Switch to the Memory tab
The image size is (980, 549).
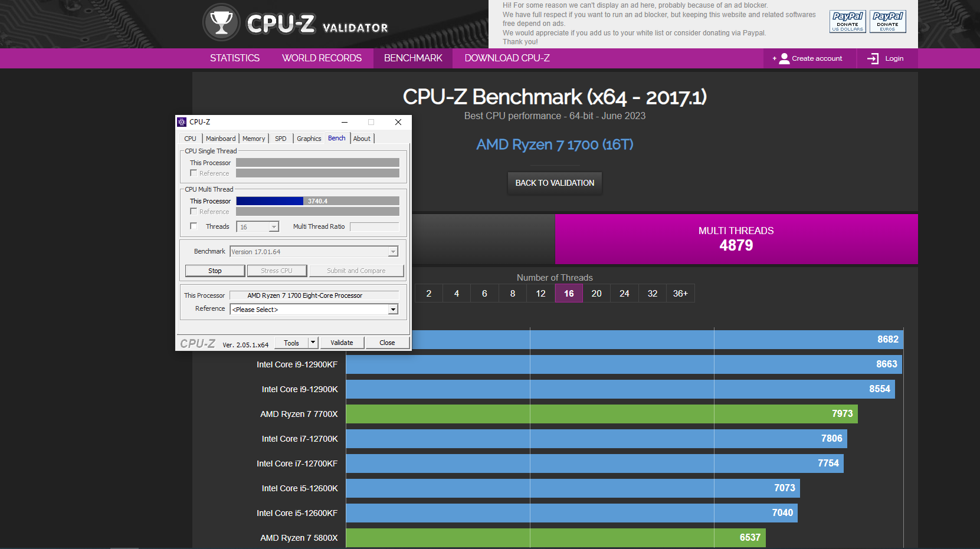click(x=254, y=139)
